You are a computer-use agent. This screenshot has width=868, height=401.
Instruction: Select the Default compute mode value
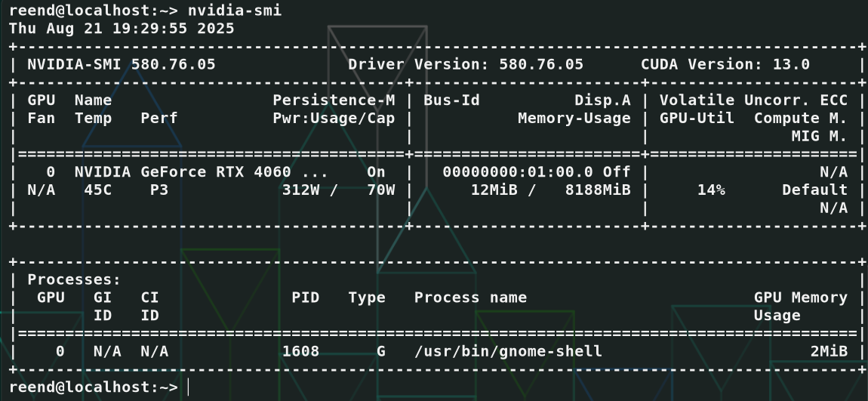click(815, 190)
